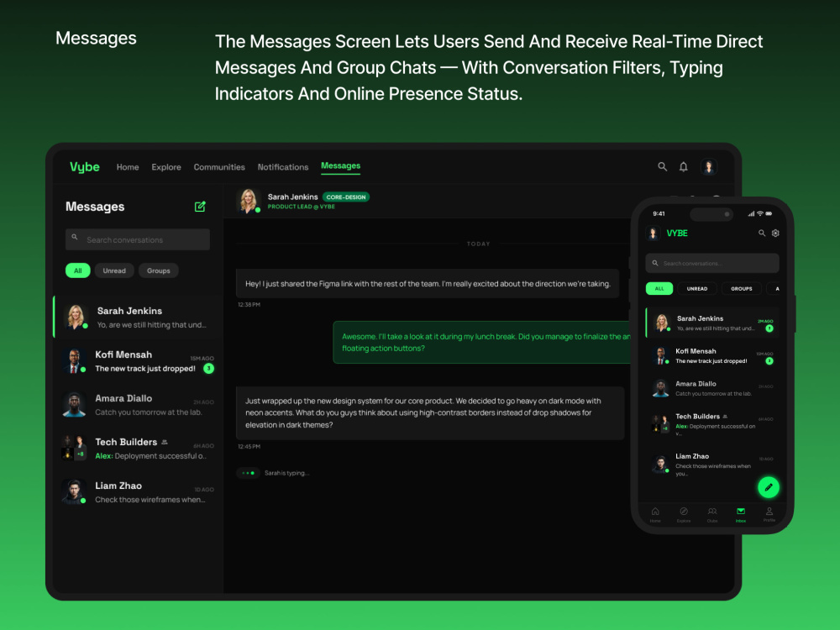Select the All filter chip on desktop
The image size is (840, 630).
77,270
